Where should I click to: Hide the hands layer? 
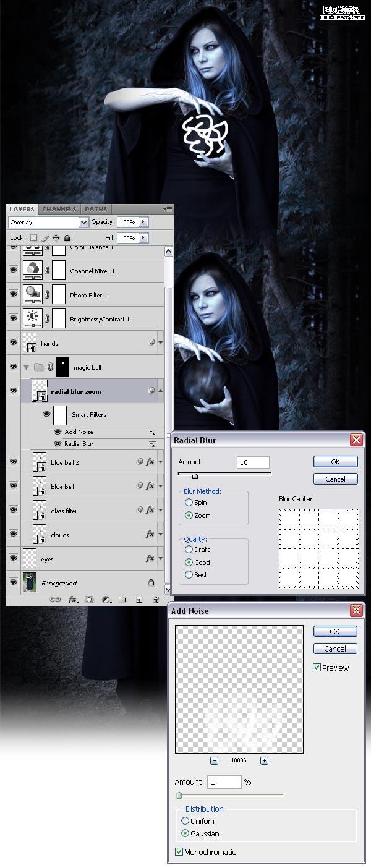point(13,343)
